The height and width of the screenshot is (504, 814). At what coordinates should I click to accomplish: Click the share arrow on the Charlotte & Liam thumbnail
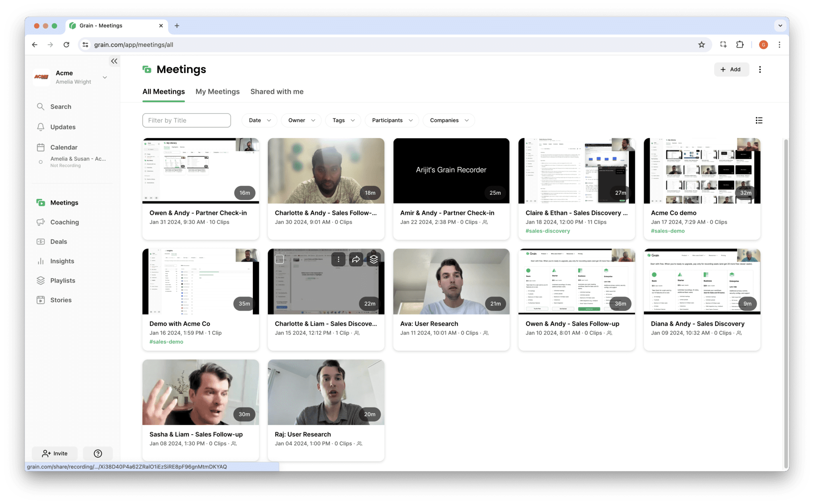tap(356, 259)
